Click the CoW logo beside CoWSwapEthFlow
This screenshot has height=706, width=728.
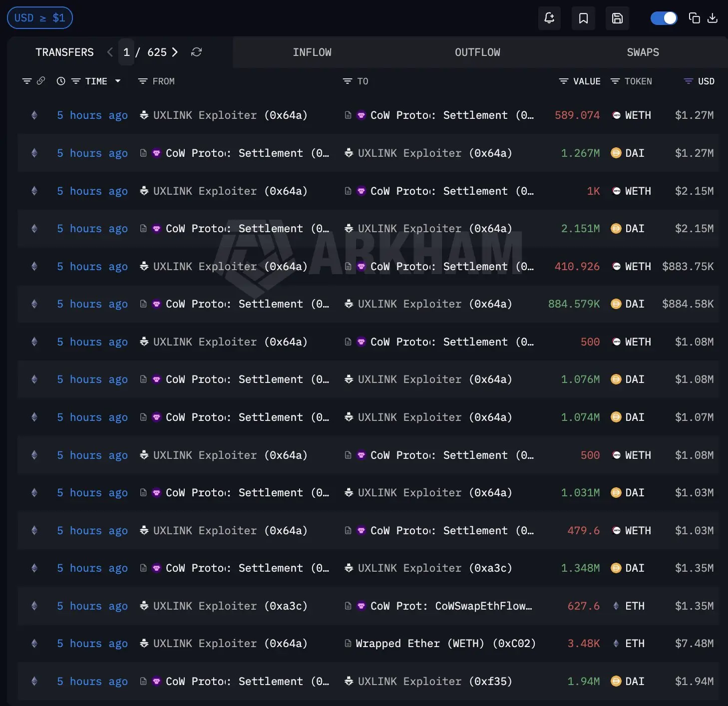361,606
